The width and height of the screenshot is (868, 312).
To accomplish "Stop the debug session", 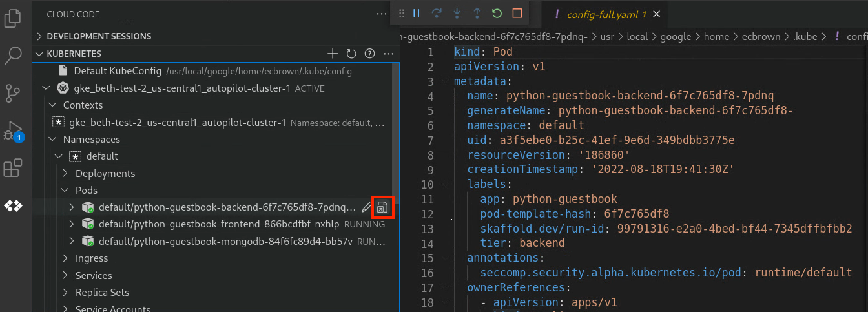I will click(517, 14).
